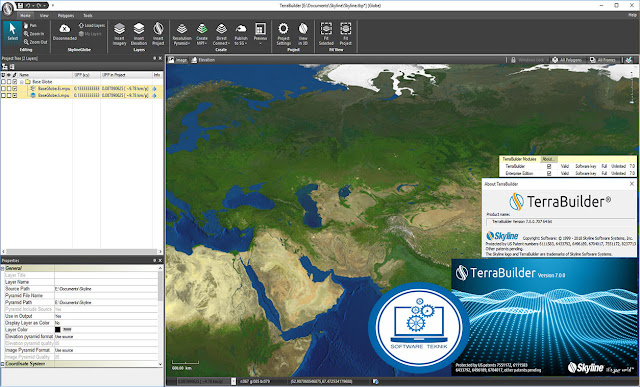Choose the Pan hand tool
Screen dimensions: 640x387
click(30, 25)
